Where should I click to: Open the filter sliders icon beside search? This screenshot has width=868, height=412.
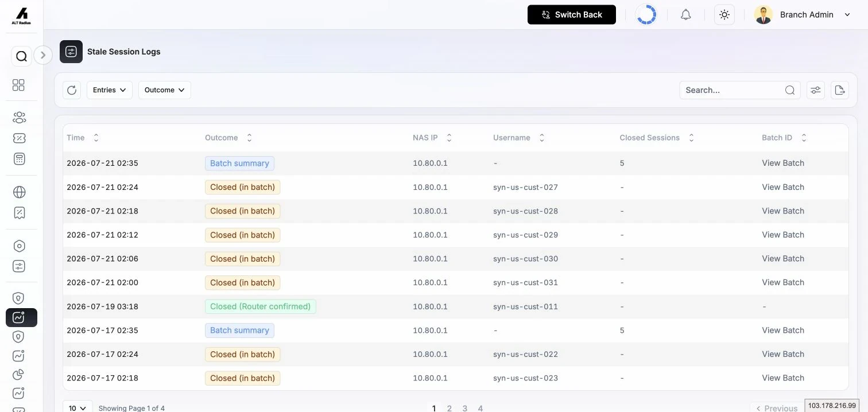coord(816,90)
